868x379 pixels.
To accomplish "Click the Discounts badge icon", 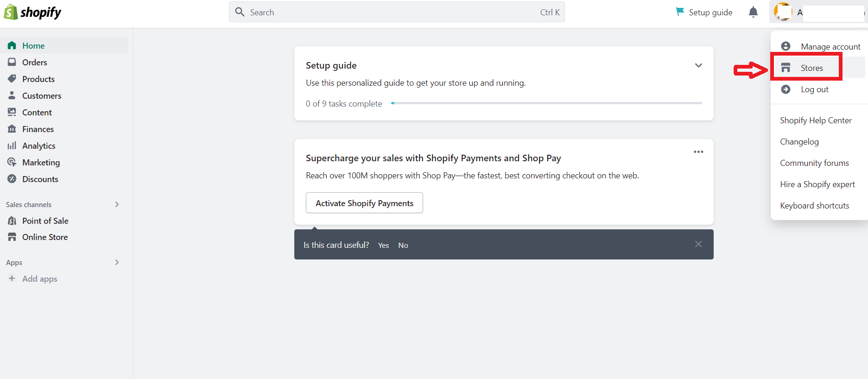I will click(12, 179).
